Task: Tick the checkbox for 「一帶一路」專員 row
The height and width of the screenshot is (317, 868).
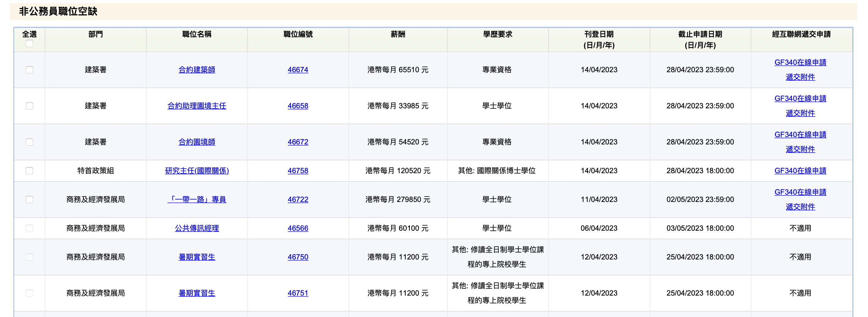Action: [x=29, y=199]
